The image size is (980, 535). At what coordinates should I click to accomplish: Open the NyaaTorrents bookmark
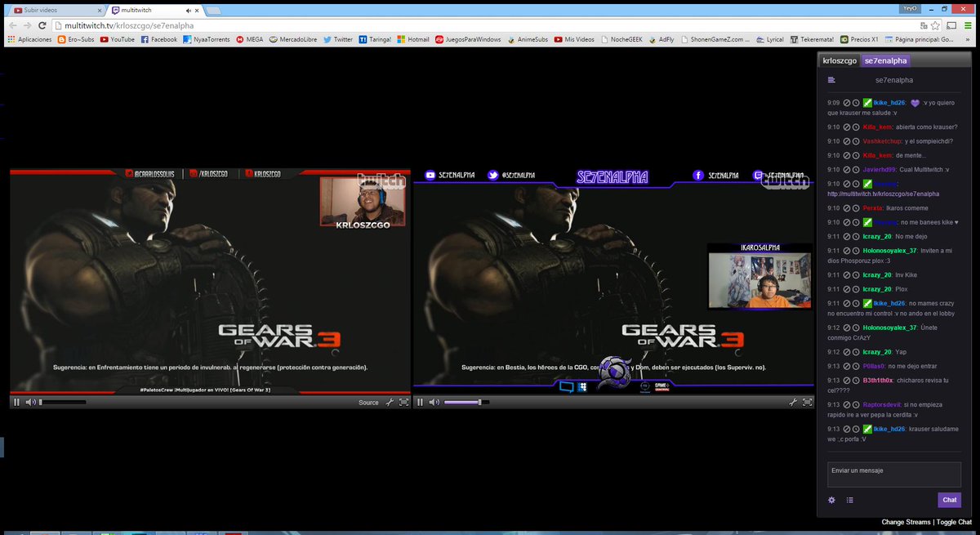click(207, 39)
